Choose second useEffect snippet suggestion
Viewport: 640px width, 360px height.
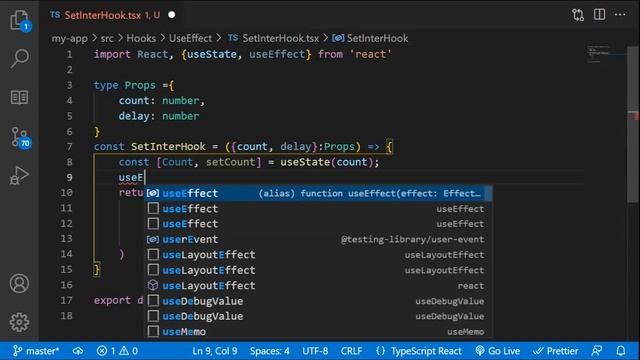(318, 209)
